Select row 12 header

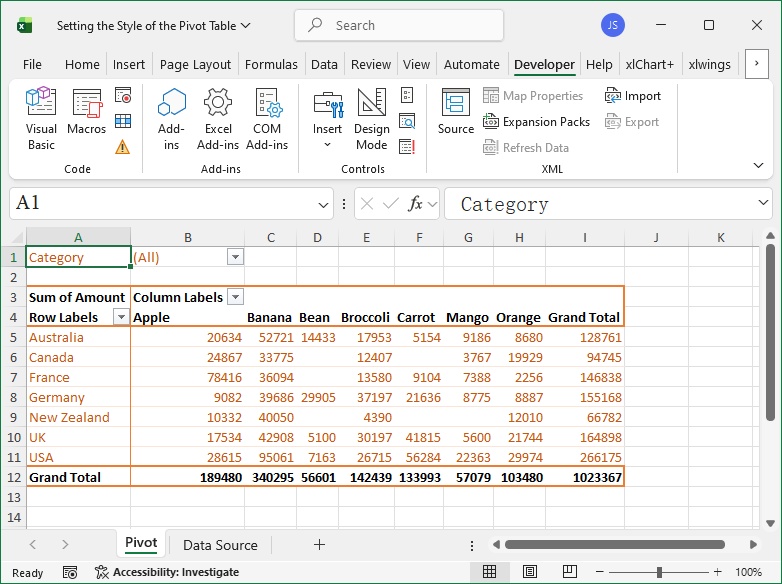[13, 477]
